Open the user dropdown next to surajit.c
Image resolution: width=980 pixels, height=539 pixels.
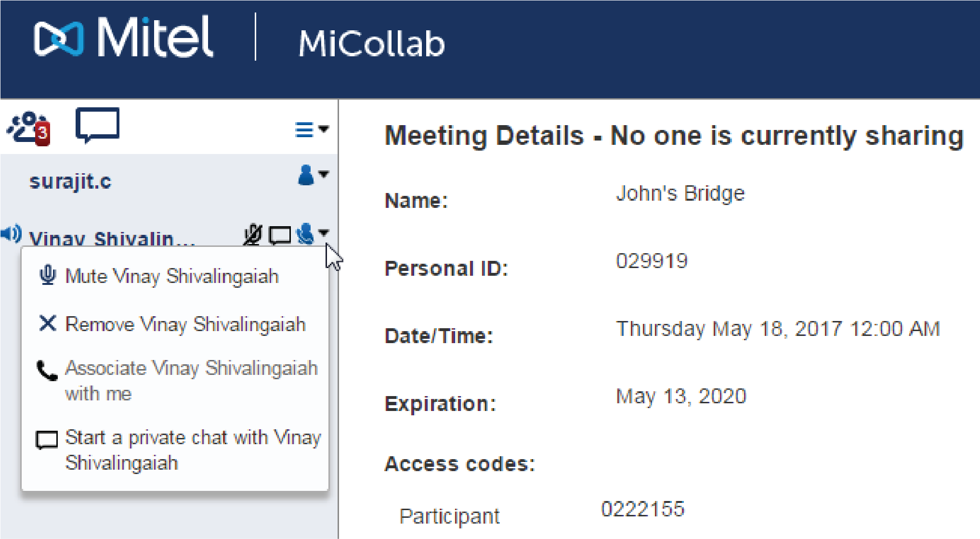pos(313,175)
